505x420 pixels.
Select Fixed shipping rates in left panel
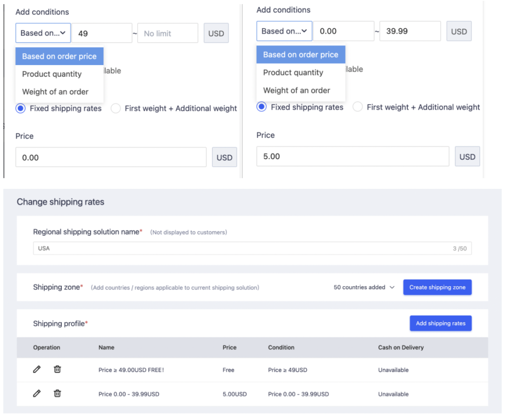(x=21, y=109)
